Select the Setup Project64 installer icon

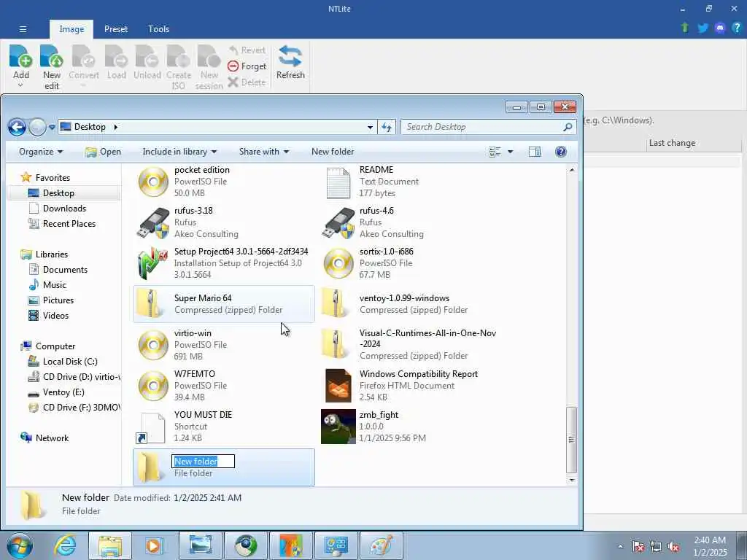click(153, 262)
